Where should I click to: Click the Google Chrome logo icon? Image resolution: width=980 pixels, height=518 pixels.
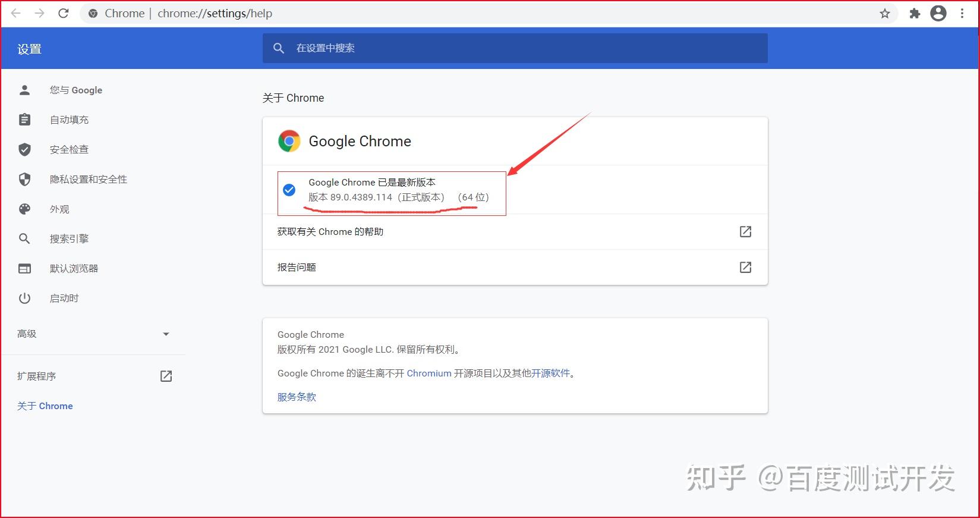tap(289, 141)
